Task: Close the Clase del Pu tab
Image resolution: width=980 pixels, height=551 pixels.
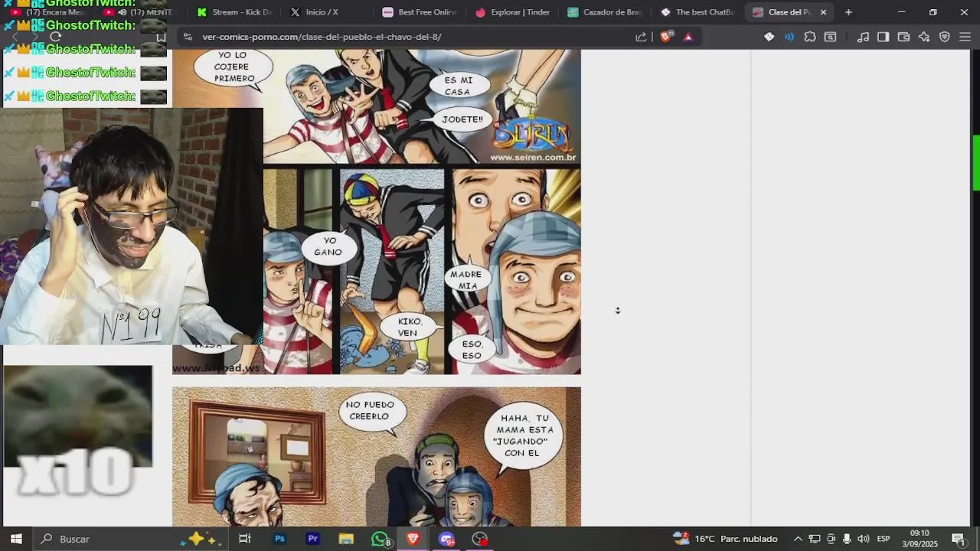Action: [823, 12]
